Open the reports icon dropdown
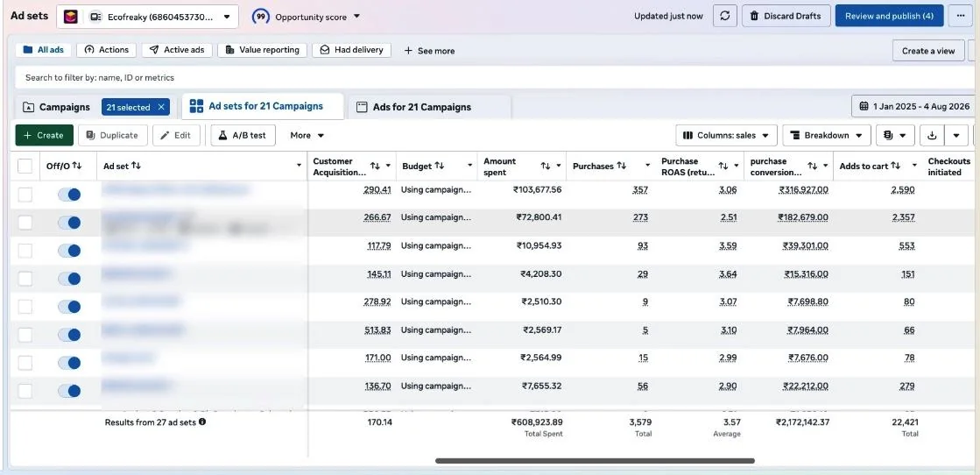The width and height of the screenshot is (980, 475). click(895, 135)
